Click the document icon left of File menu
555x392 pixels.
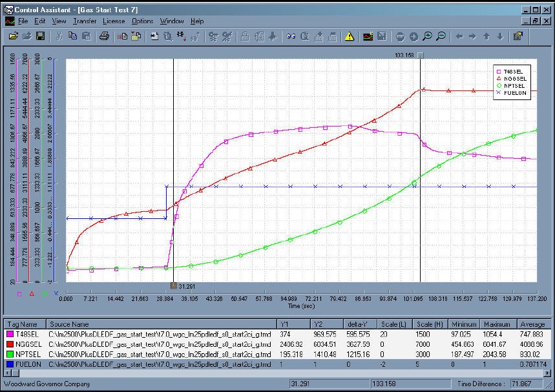pyautogui.click(x=10, y=21)
